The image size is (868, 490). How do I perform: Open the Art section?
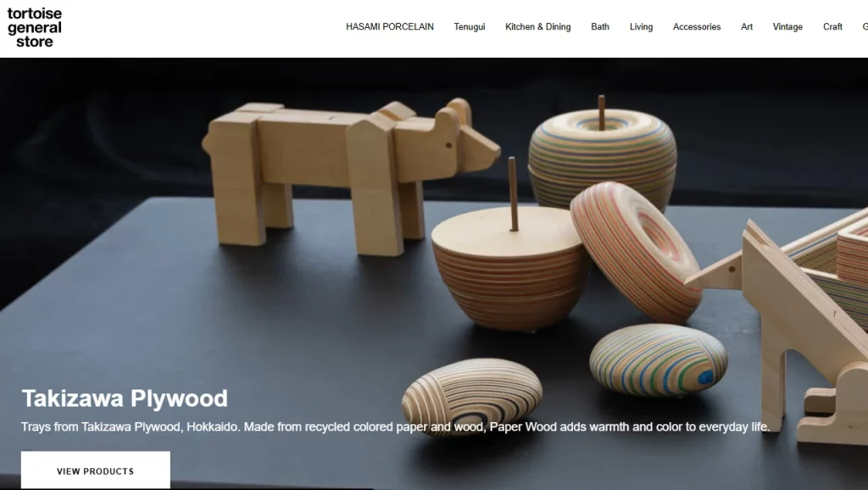coord(746,26)
